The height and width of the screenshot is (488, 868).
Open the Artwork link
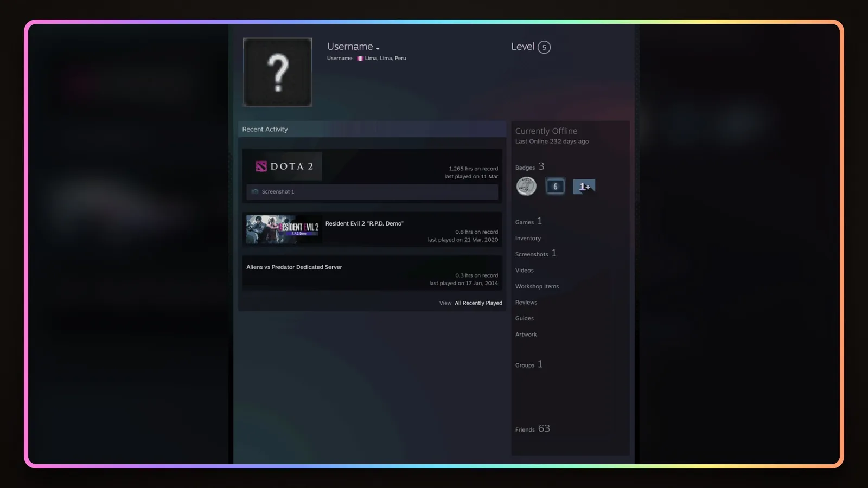(526, 335)
